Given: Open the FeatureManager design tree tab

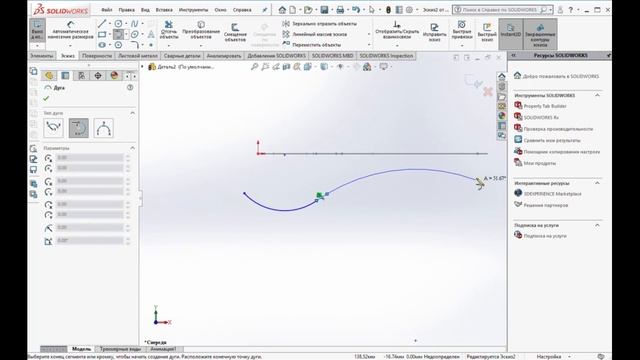Looking at the screenshot, I should click(49, 76).
